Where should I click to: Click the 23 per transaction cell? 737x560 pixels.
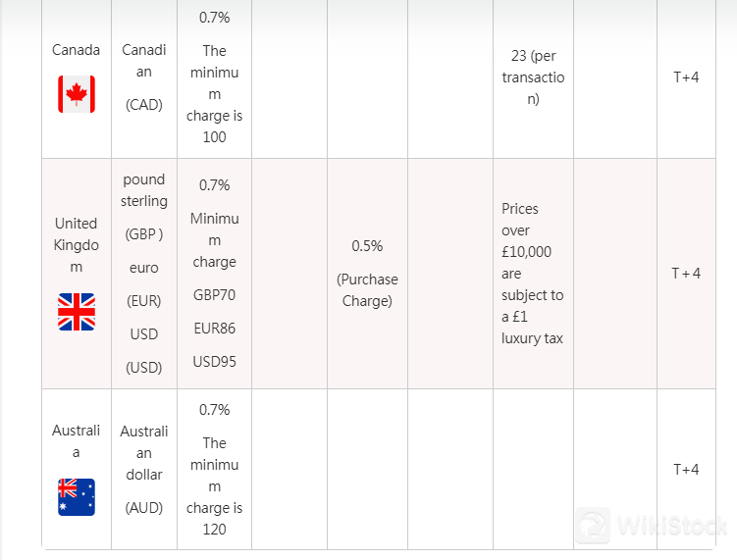coord(533,77)
